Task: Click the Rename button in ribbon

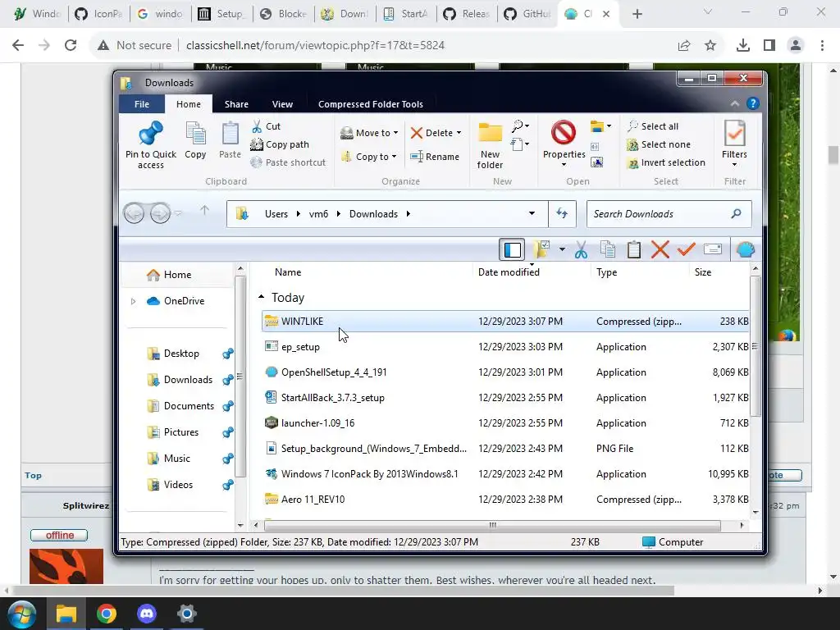Action: [435, 157]
